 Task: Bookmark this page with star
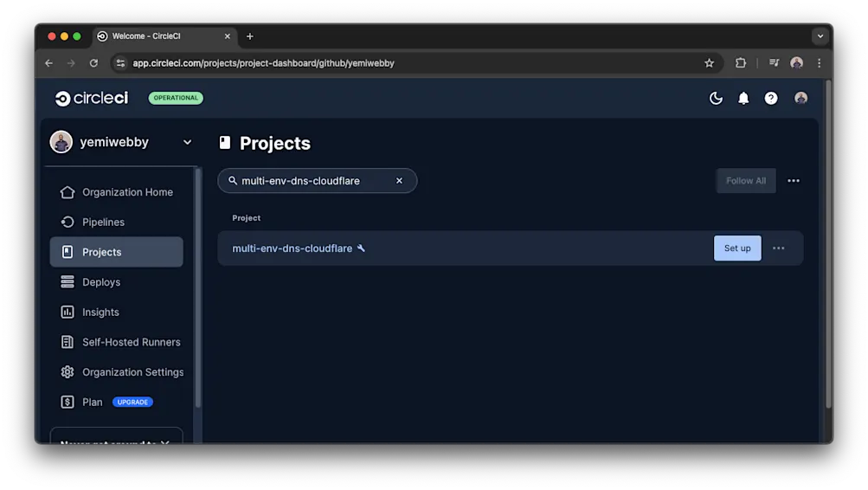click(709, 63)
